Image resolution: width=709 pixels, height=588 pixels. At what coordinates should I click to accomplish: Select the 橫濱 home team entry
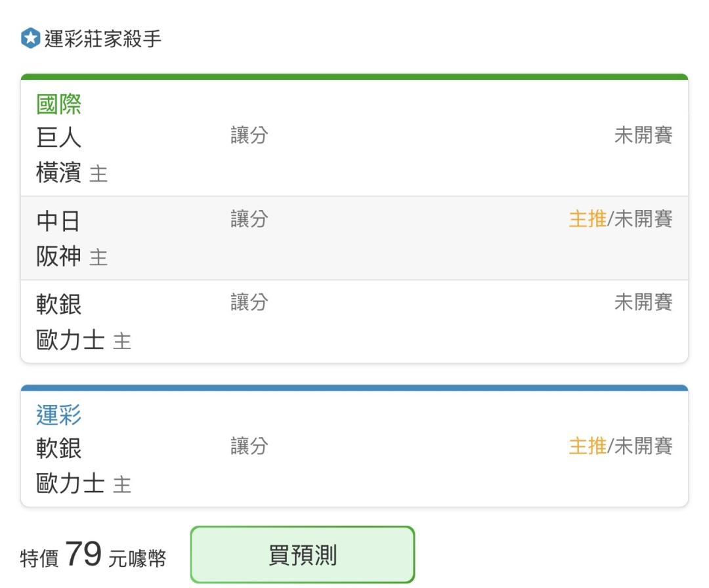pos(59,172)
